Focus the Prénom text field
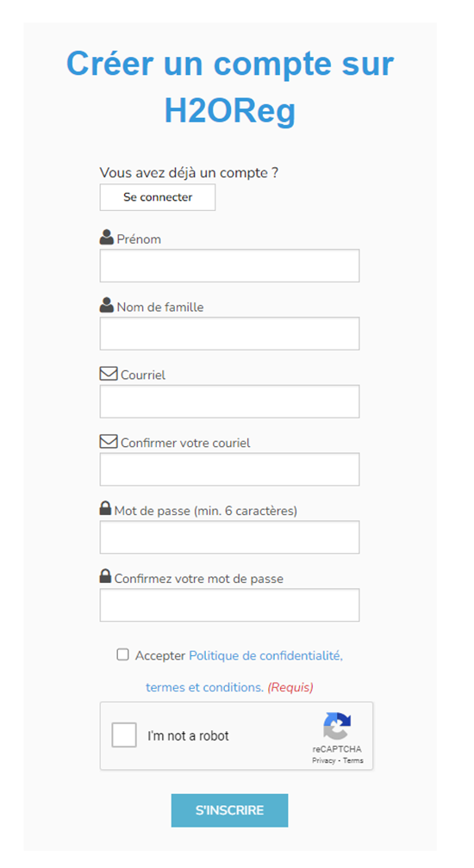This screenshot has height=868, width=474. pyautogui.click(x=229, y=266)
